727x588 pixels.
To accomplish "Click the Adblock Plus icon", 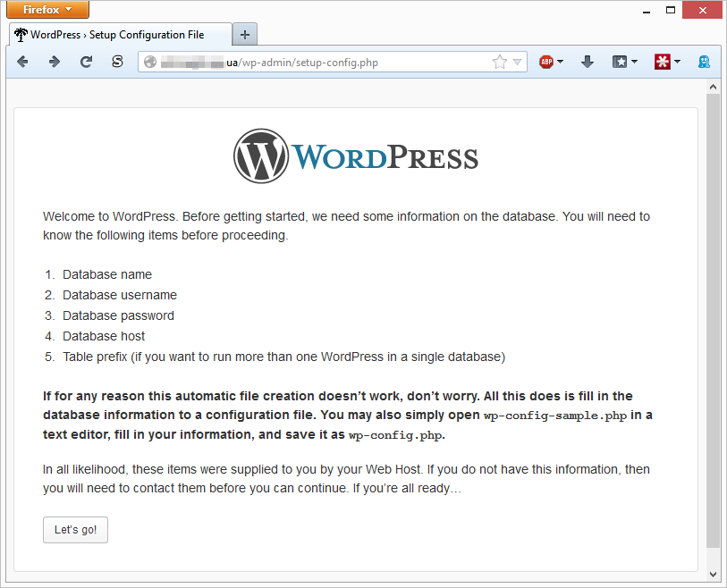I will point(546,62).
